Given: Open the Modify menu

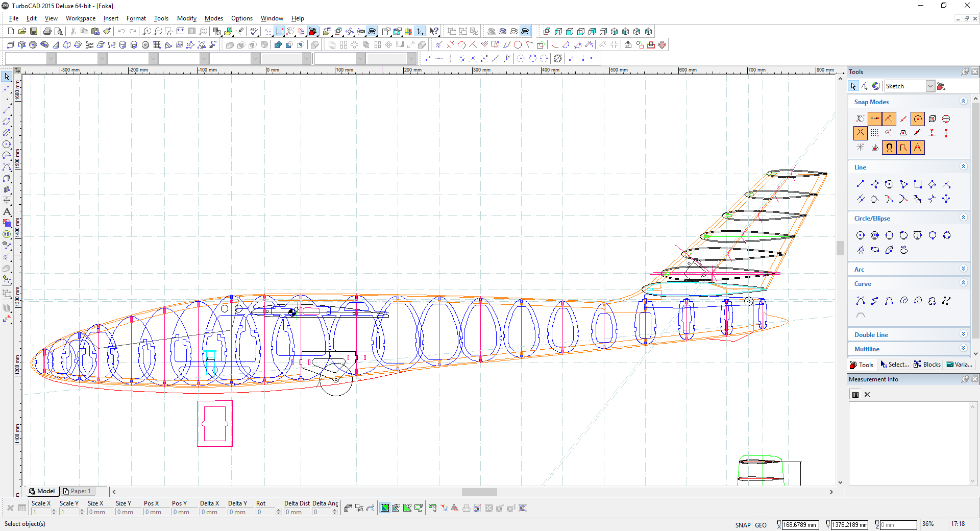Looking at the screenshot, I should click(186, 18).
